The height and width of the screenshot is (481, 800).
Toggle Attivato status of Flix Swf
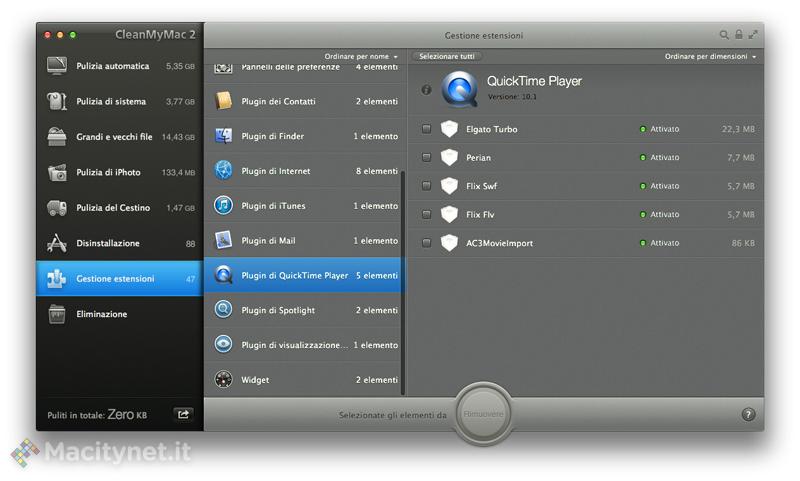click(660, 186)
